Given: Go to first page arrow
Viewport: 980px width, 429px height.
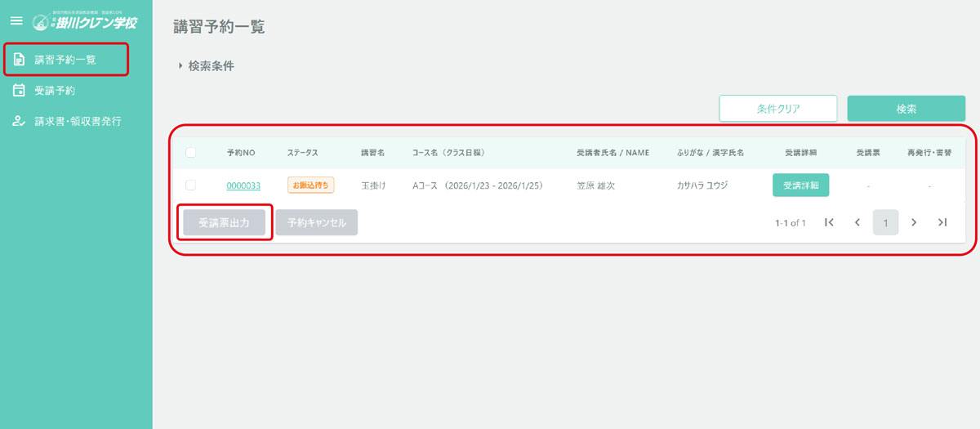Looking at the screenshot, I should tap(829, 222).
